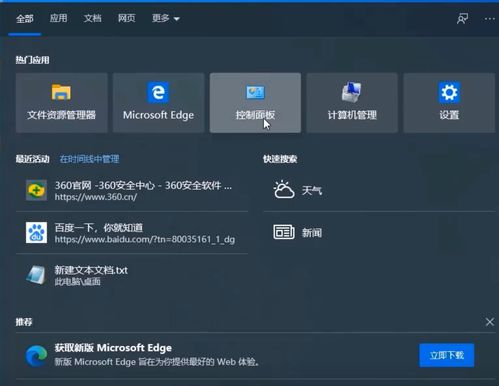Viewport: 499px width, 386px height.
Task: Click the Edge recommendation description text
Action: click(x=157, y=362)
